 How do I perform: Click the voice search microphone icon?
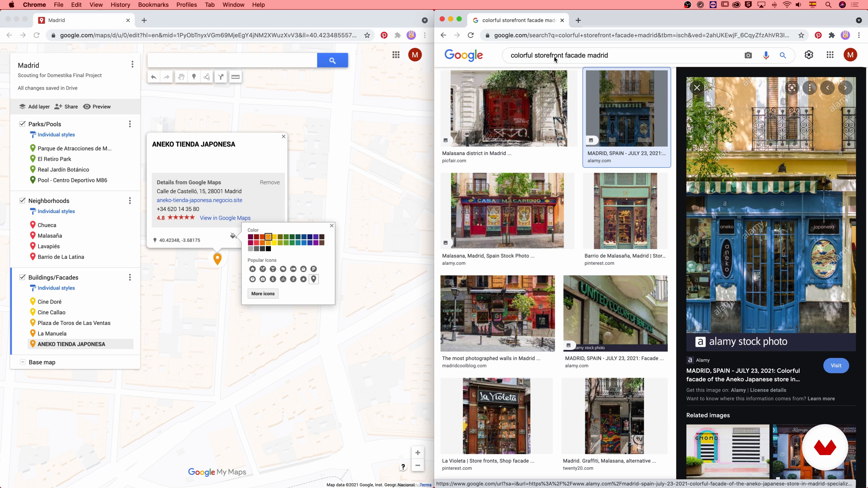click(x=766, y=55)
